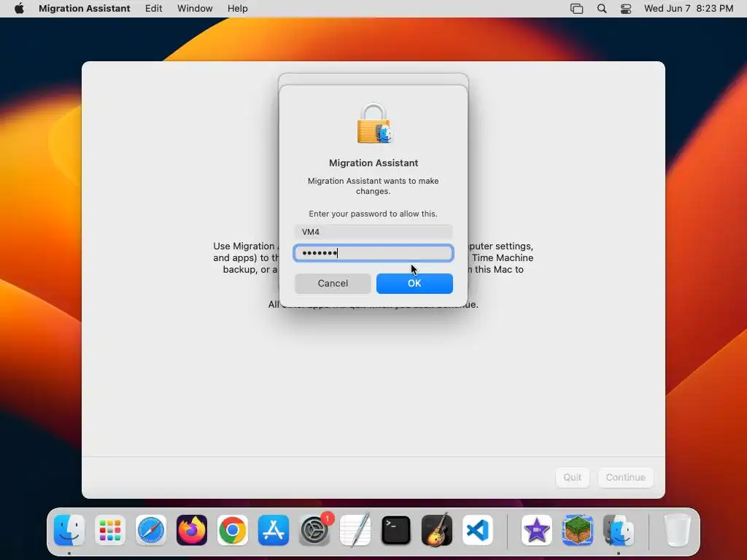Show the date and time in the menu bar
747x560 pixels.
click(689, 9)
